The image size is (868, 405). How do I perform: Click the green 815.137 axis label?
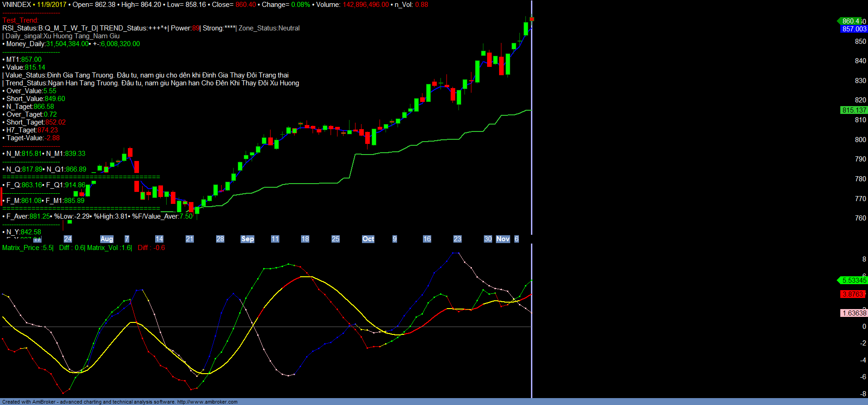(x=854, y=110)
